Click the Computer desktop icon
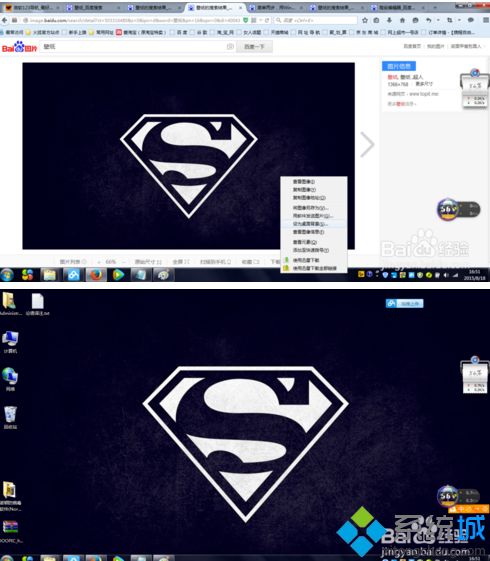This screenshot has height=561, width=490. (x=10, y=342)
